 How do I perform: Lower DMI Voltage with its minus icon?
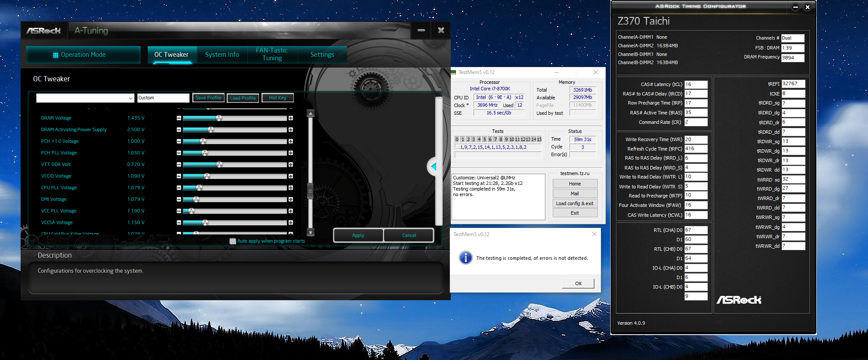point(179,199)
